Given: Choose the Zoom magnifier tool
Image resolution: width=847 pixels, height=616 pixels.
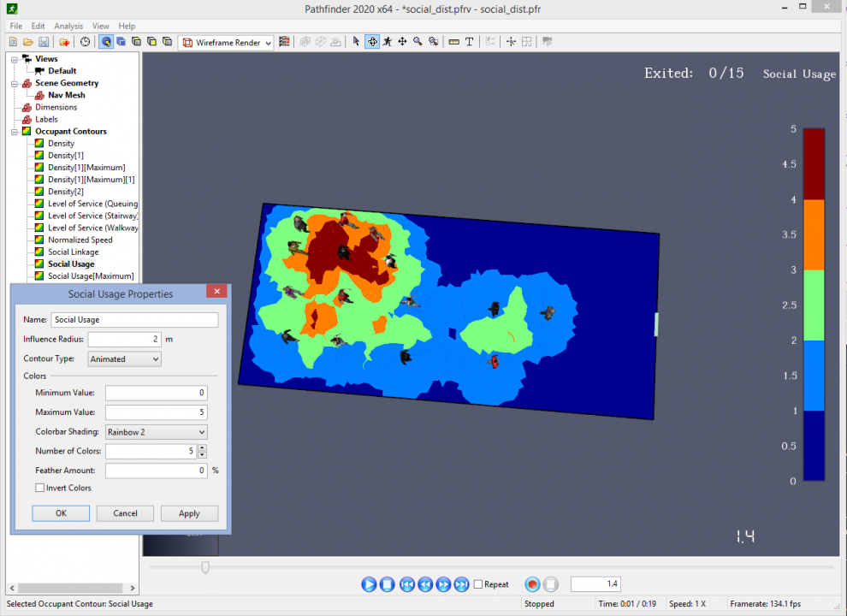Looking at the screenshot, I should [x=418, y=41].
